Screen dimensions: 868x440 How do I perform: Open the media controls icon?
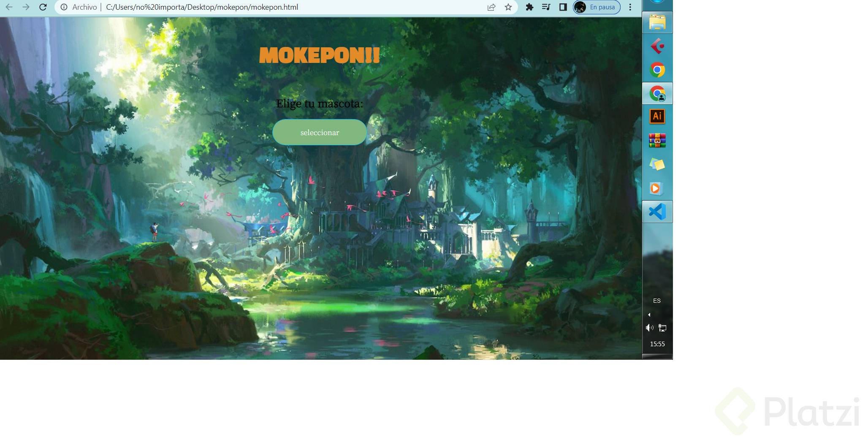coord(546,7)
